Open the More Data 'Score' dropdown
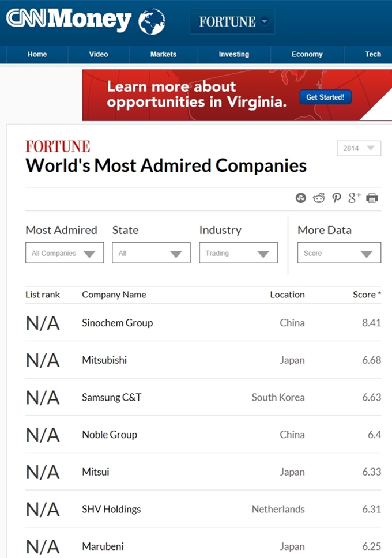Image resolution: width=392 pixels, height=558 pixels. pos(339,253)
